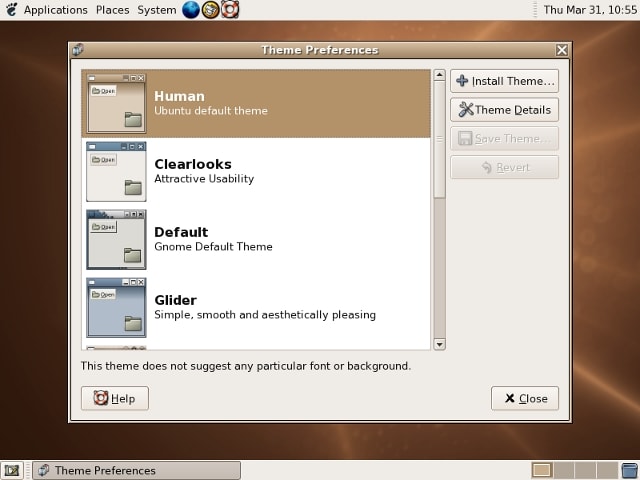Select the Default theme thumbnail

click(116, 240)
